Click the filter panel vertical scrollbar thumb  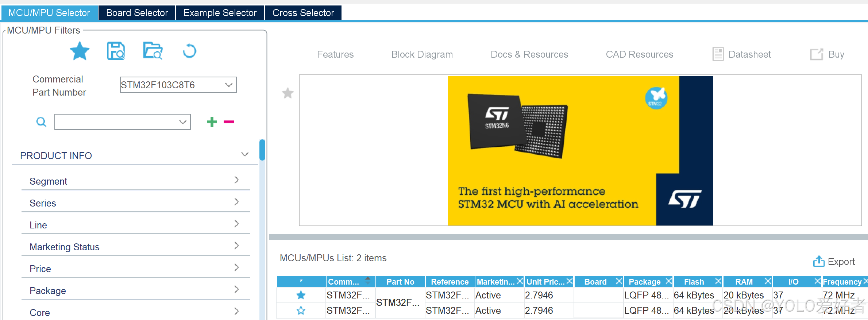tap(262, 150)
